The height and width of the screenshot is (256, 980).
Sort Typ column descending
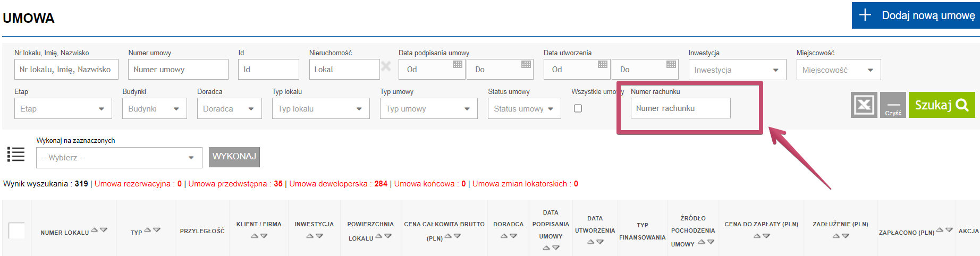[x=157, y=230]
